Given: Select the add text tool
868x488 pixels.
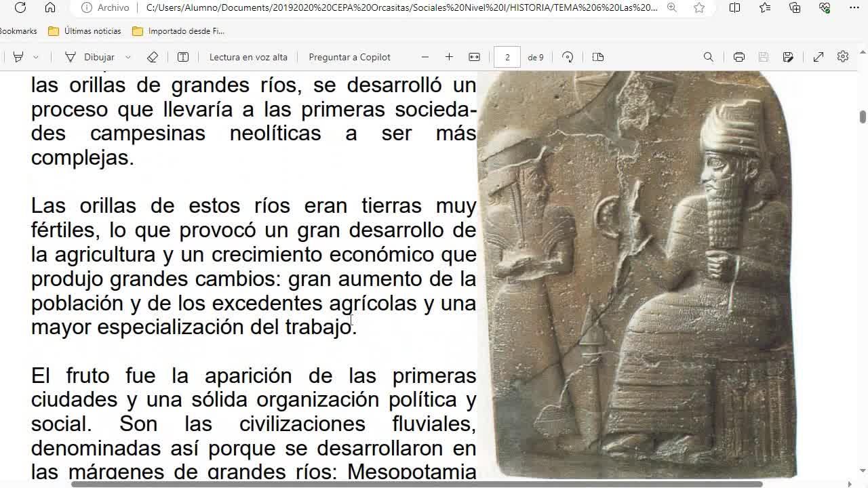Looking at the screenshot, I should 183,57.
